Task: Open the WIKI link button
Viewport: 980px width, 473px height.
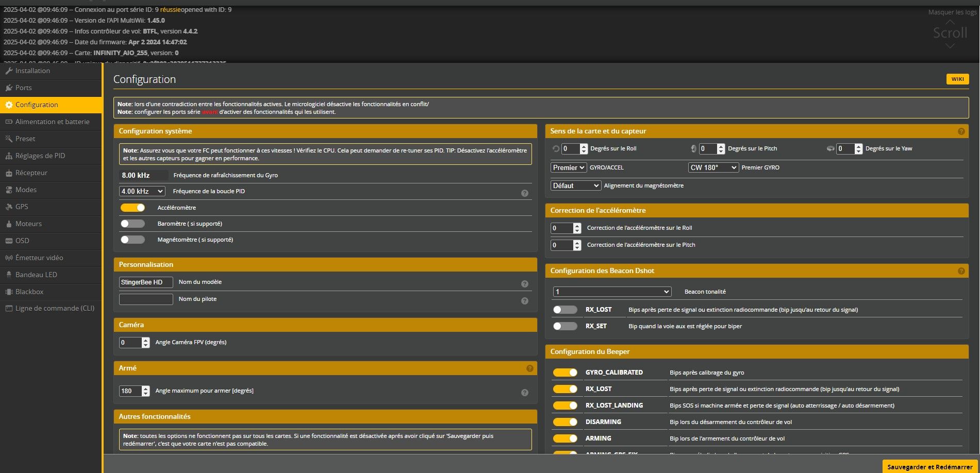Action: point(957,79)
